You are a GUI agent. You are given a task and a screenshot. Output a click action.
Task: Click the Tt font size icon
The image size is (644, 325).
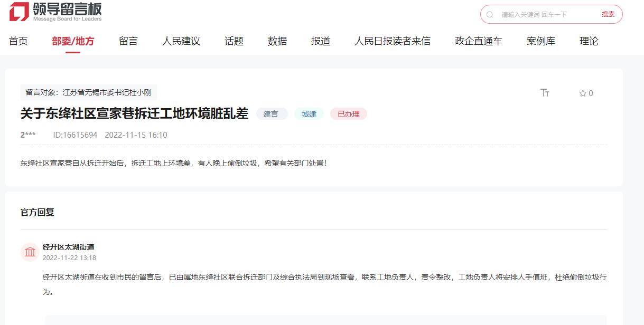545,93
